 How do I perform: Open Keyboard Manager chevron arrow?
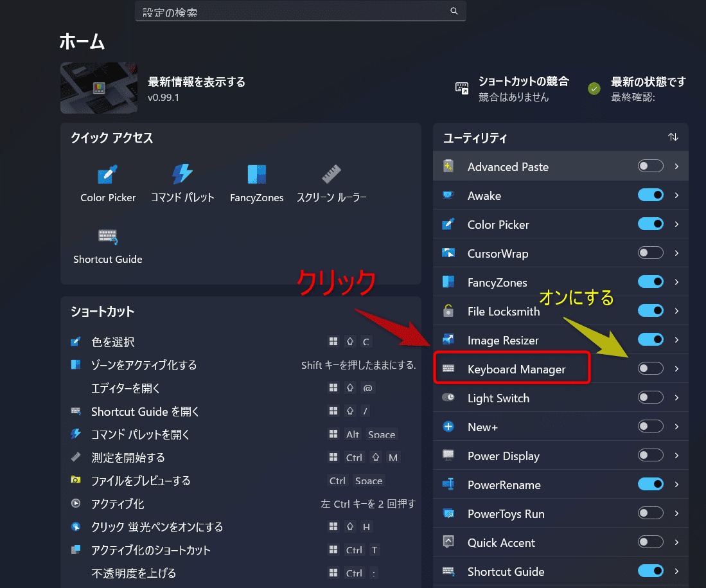click(x=676, y=369)
